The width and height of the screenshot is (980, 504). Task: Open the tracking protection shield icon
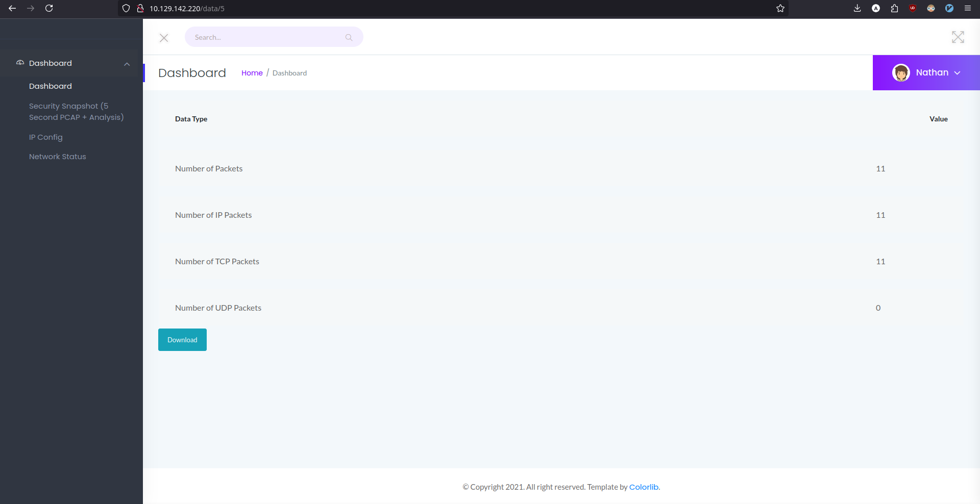126,8
